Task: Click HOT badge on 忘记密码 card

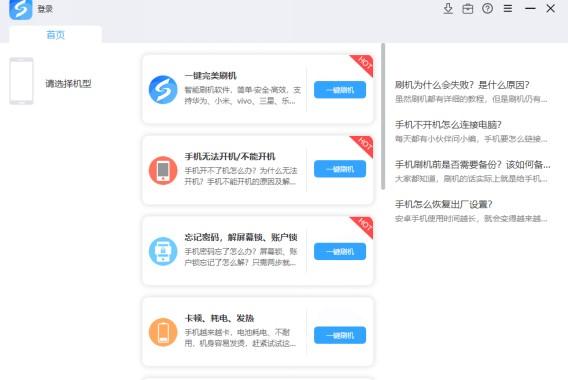Action: click(363, 226)
